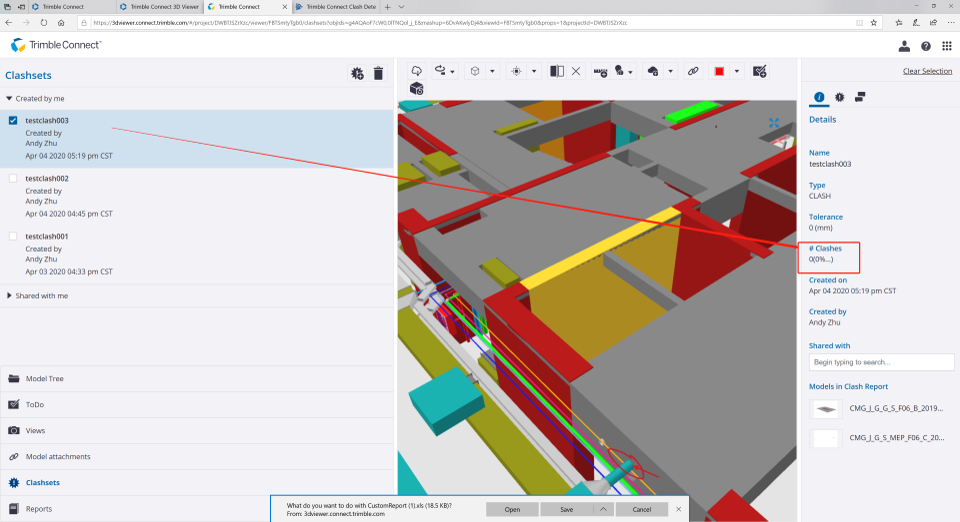The height and width of the screenshot is (522, 960).
Task: Toggle the clip plane tool
Action: click(557, 71)
